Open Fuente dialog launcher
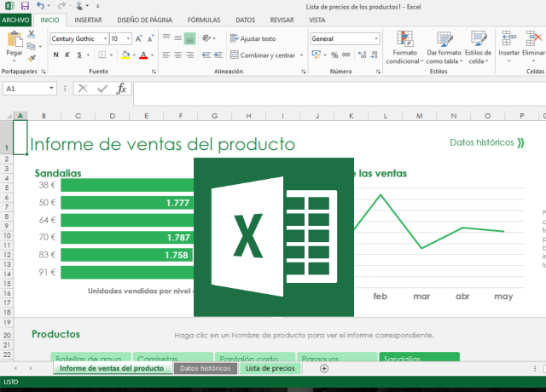 [x=154, y=72]
